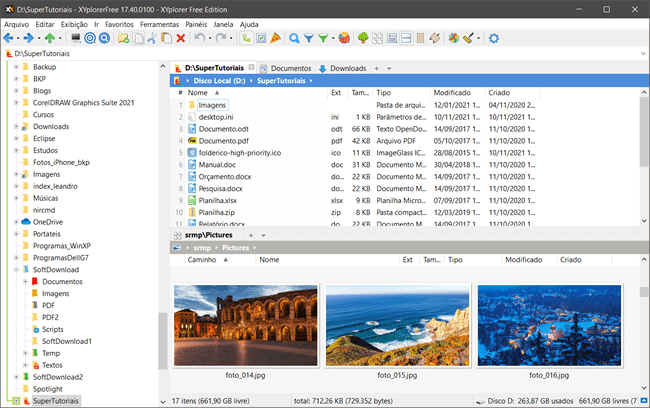
Task: Add new tab beside srmp\Pictures
Action: tap(251, 236)
